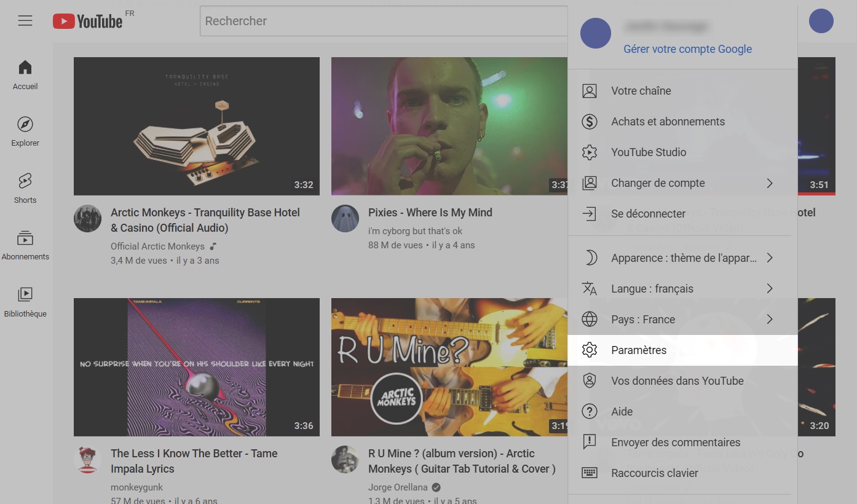The image size is (857, 504).
Task: Expand the Langue : français option
Action: [x=770, y=288]
